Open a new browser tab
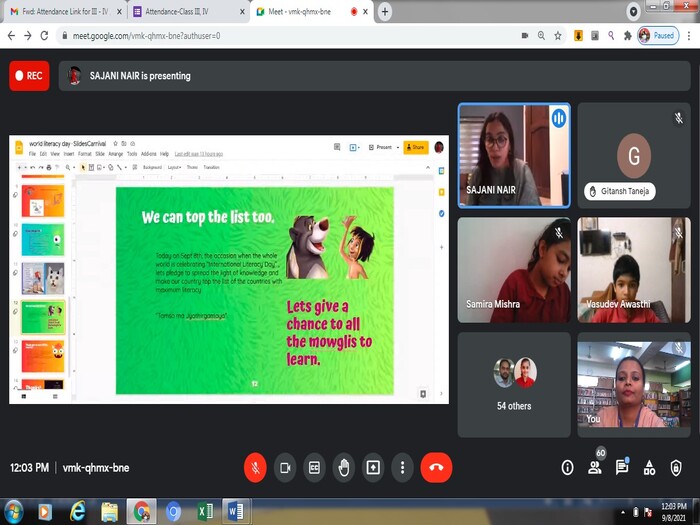The width and height of the screenshot is (700, 525). 385,12
